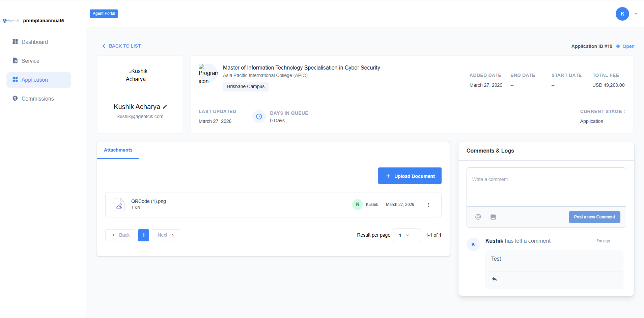This screenshot has height=318, width=644.
Task: Open the Dashboard sidebar item
Action: (x=39, y=42)
